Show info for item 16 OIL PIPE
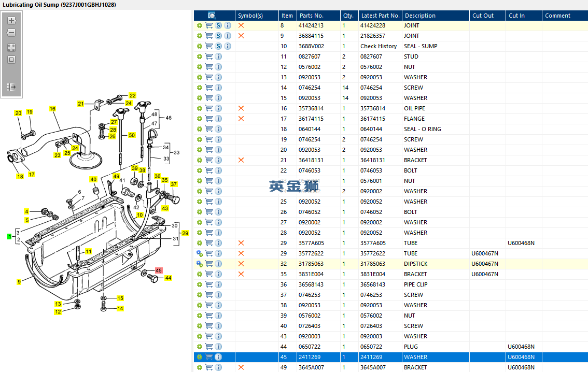Viewport: 588px width, 372px height. pyautogui.click(x=218, y=108)
